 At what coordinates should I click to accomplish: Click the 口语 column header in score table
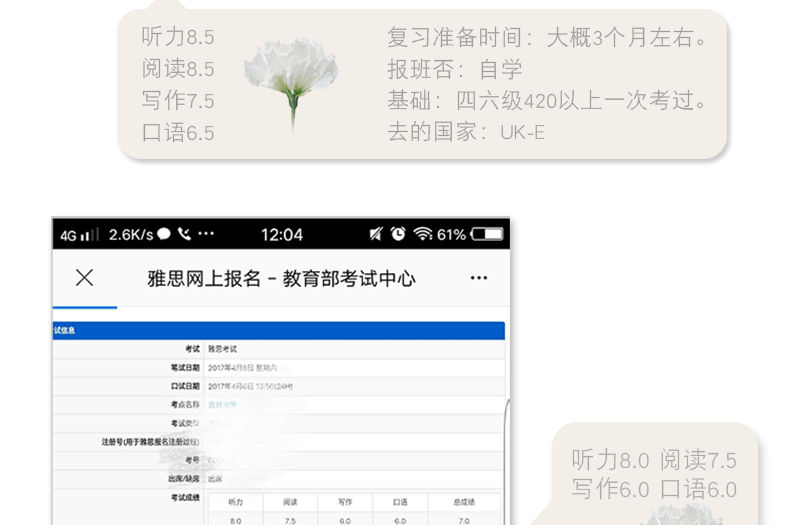[400, 502]
